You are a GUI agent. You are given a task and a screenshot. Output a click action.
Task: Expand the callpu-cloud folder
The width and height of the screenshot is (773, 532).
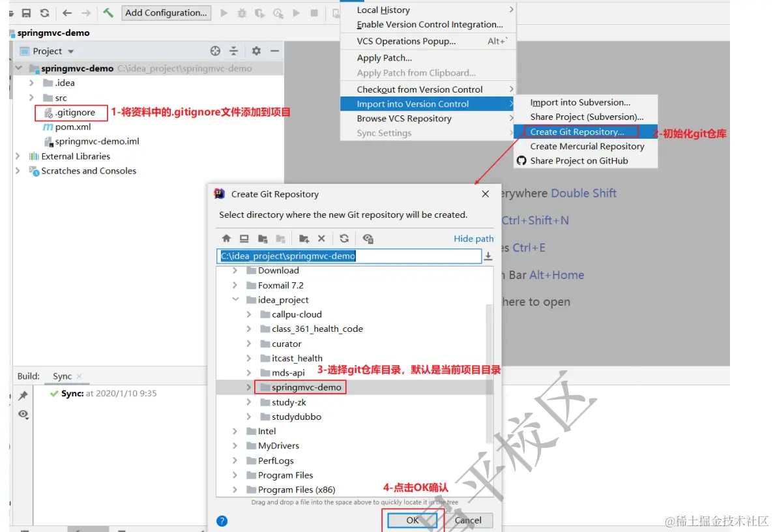pyautogui.click(x=249, y=314)
